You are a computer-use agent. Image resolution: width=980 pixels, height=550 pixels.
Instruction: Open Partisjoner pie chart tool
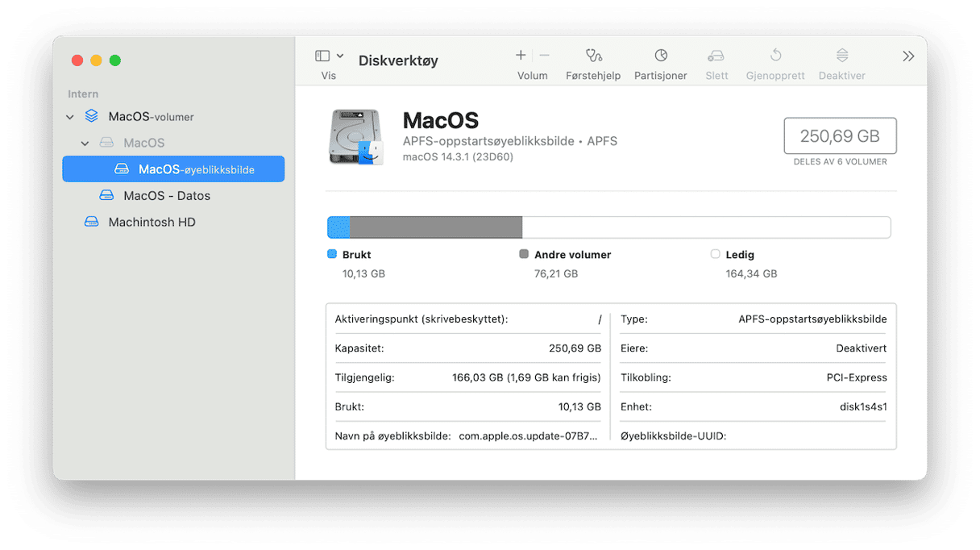click(661, 56)
